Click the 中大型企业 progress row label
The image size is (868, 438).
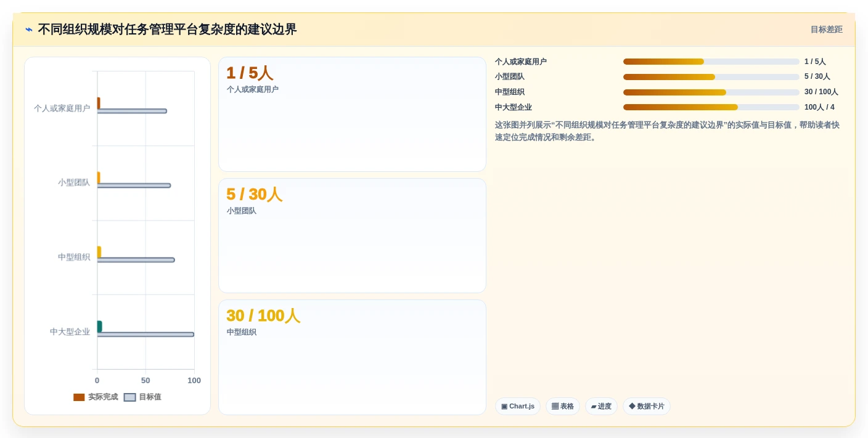pos(514,107)
